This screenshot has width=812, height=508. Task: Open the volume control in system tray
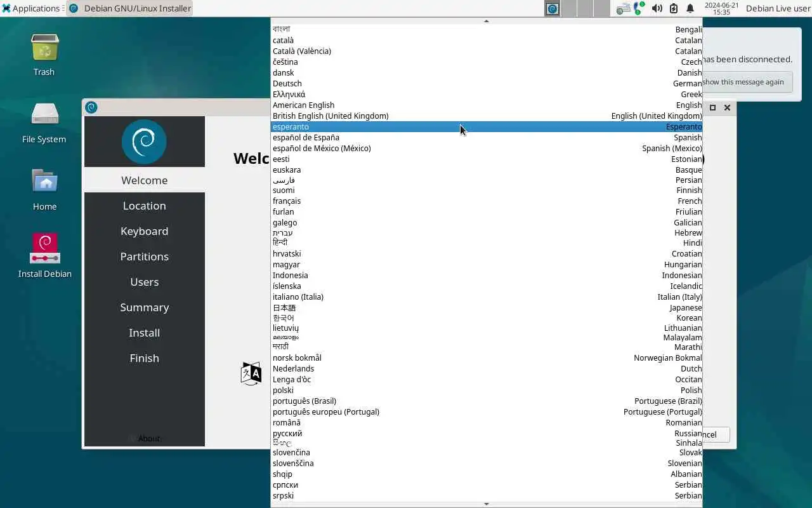[657, 8]
